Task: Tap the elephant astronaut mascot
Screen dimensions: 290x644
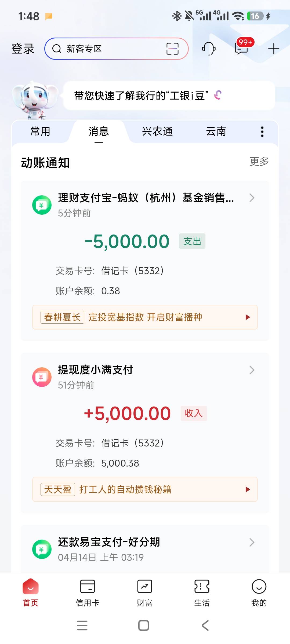Action: 34,100
